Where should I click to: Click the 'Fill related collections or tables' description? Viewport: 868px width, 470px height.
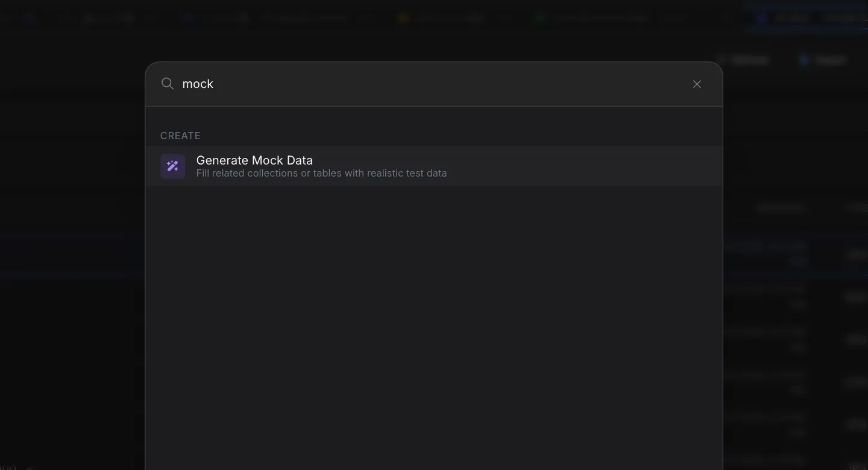click(x=321, y=174)
